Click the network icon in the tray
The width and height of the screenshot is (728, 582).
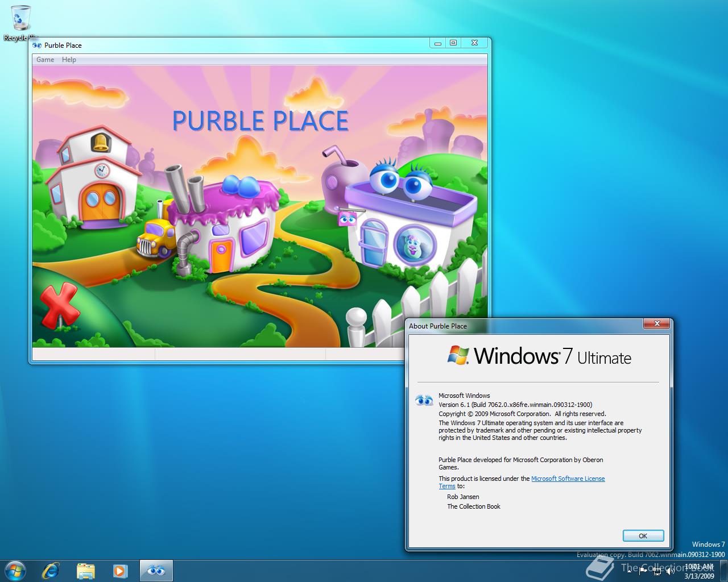(x=657, y=571)
